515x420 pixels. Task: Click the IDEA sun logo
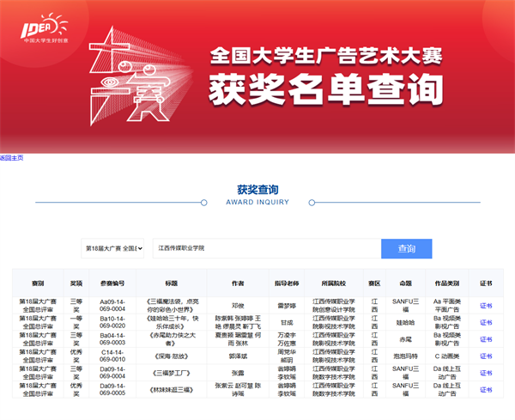(45, 28)
